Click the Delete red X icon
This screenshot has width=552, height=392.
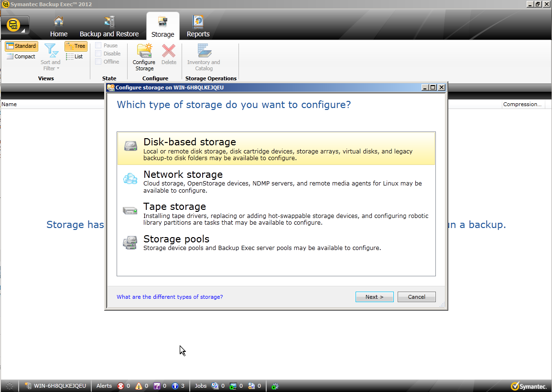click(169, 52)
